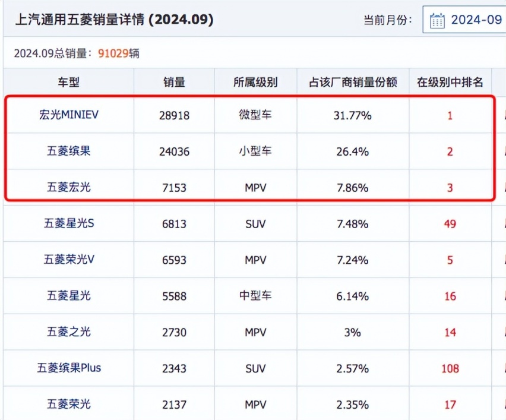
Task: Click the share value 6.14%
Action: coord(353,296)
